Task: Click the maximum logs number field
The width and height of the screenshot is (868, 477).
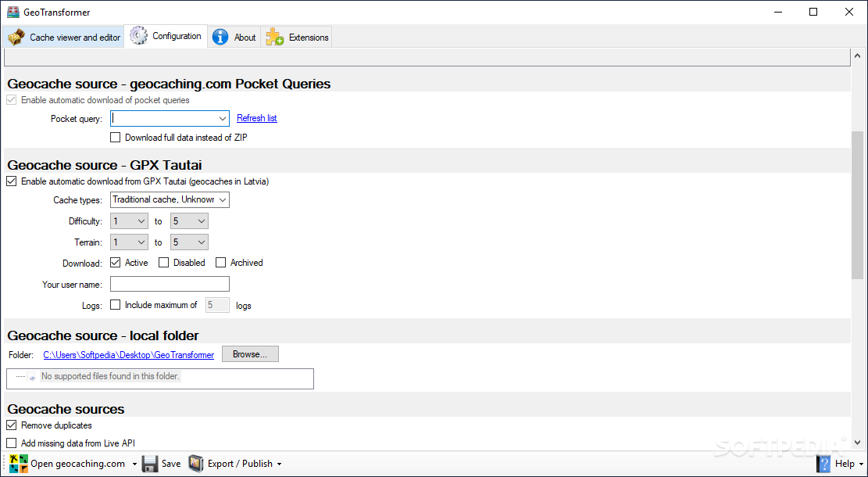Action: click(x=217, y=305)
